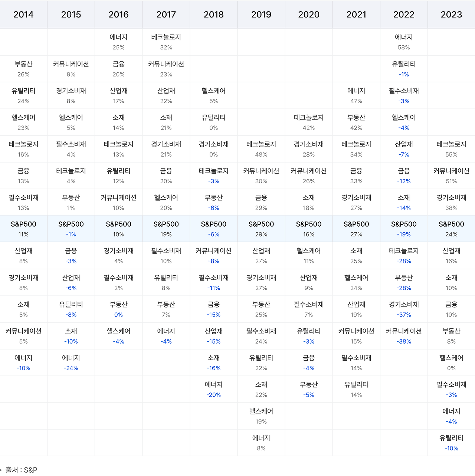Select the 부동산 0% cell in 2016
The height and width of the screenshot is (476, 475).
(118, 309)
